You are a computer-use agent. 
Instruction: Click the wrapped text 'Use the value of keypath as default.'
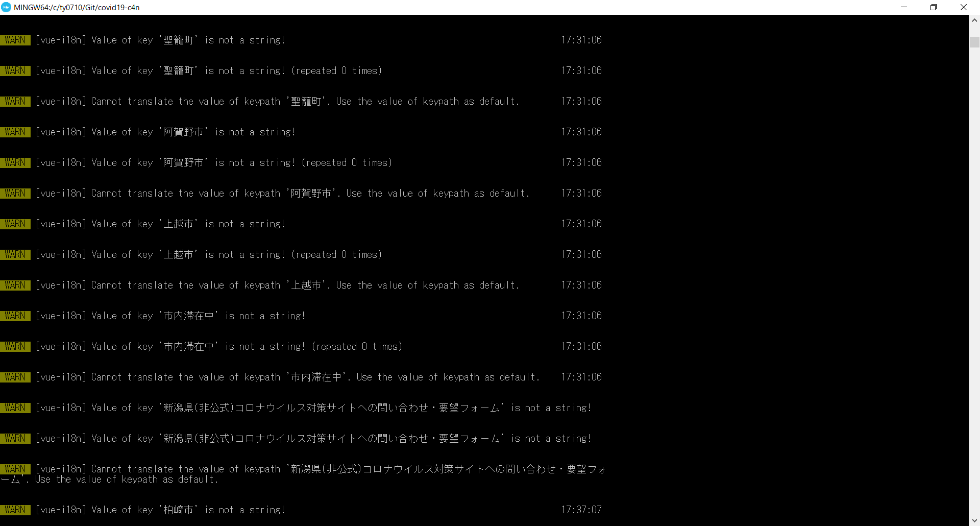click(127, 479)
